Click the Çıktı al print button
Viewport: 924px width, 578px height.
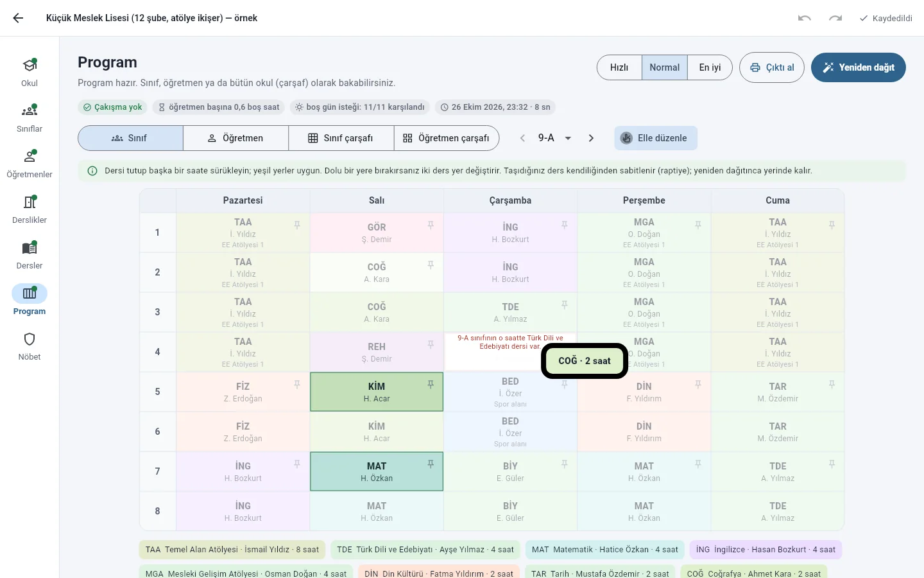click(772, 67)
